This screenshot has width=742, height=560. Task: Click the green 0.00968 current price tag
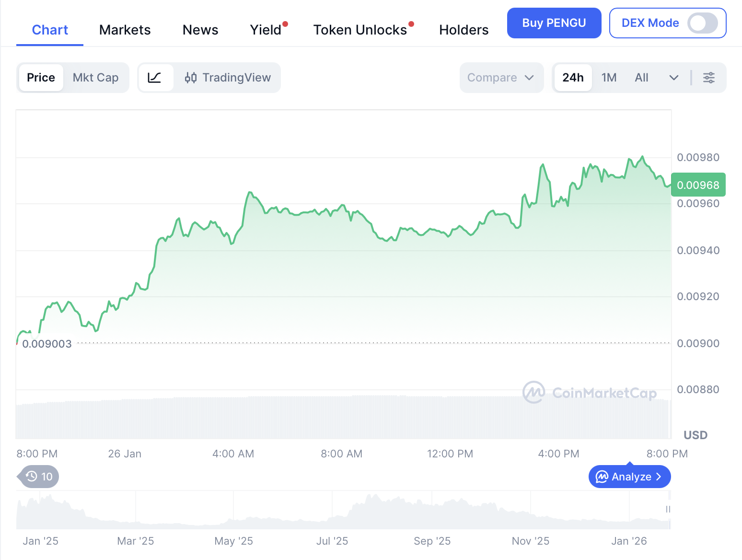697,185
